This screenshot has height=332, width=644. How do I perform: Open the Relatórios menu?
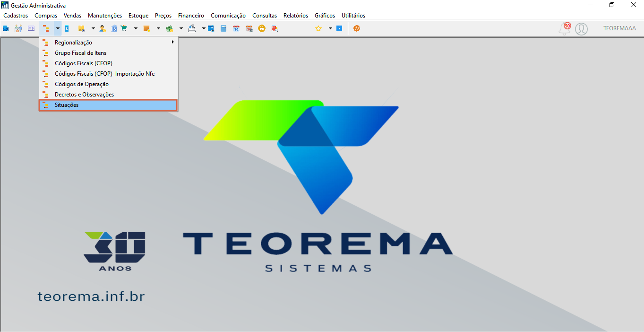coord(296,16)
